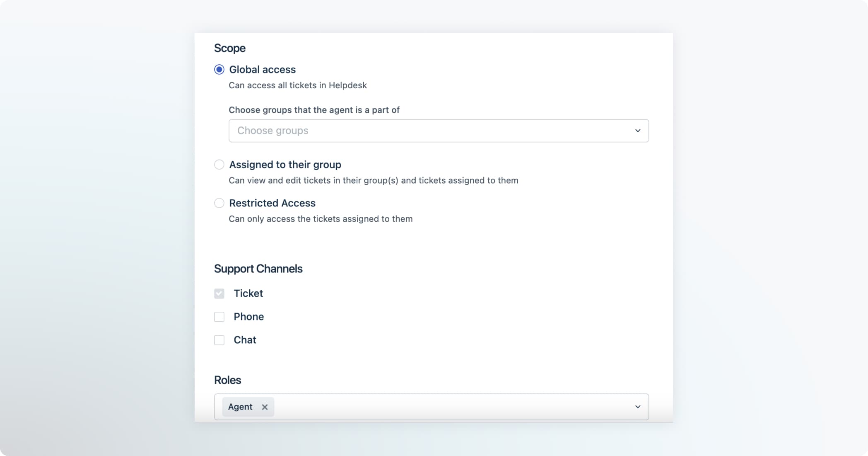This screenshot has width=868, height=456.
Task: Click the Ticket channel label
Action: click(248, 293)
